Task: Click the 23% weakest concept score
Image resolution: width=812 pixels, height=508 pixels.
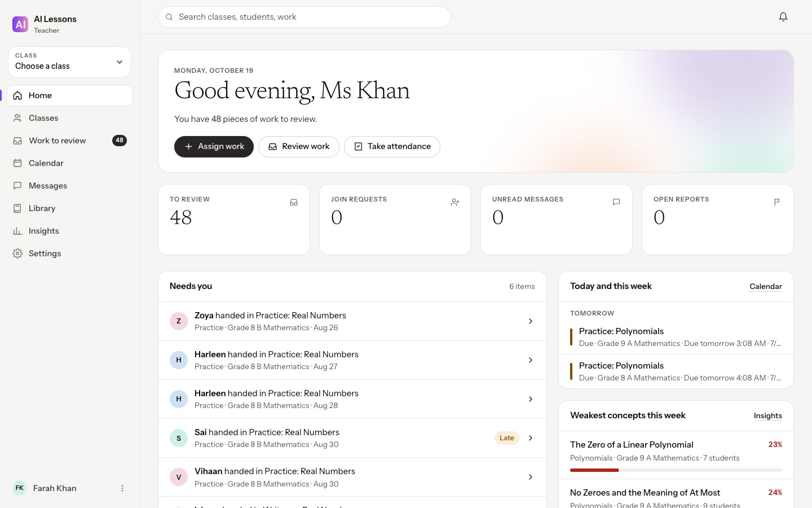Action: [x=775, y=445]
